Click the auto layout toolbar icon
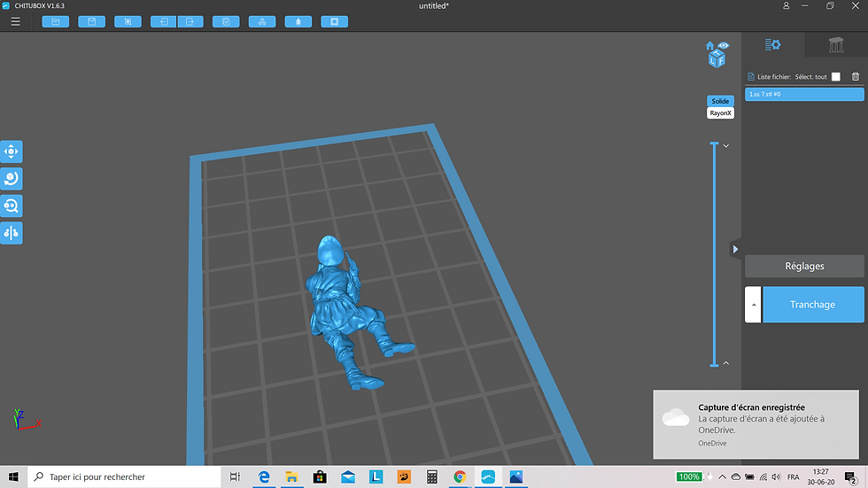The width and height of the screenshot is (868, 488). (x=262, y=21)
